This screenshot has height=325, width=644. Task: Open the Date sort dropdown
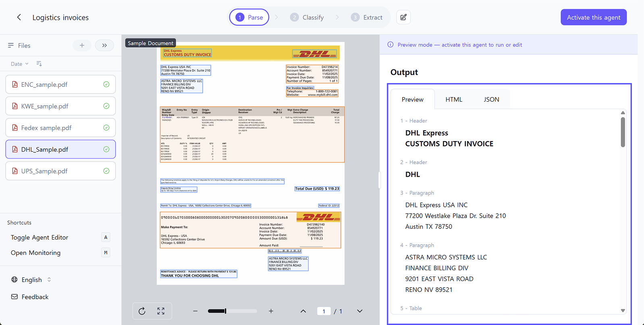[x=20, y=64]
